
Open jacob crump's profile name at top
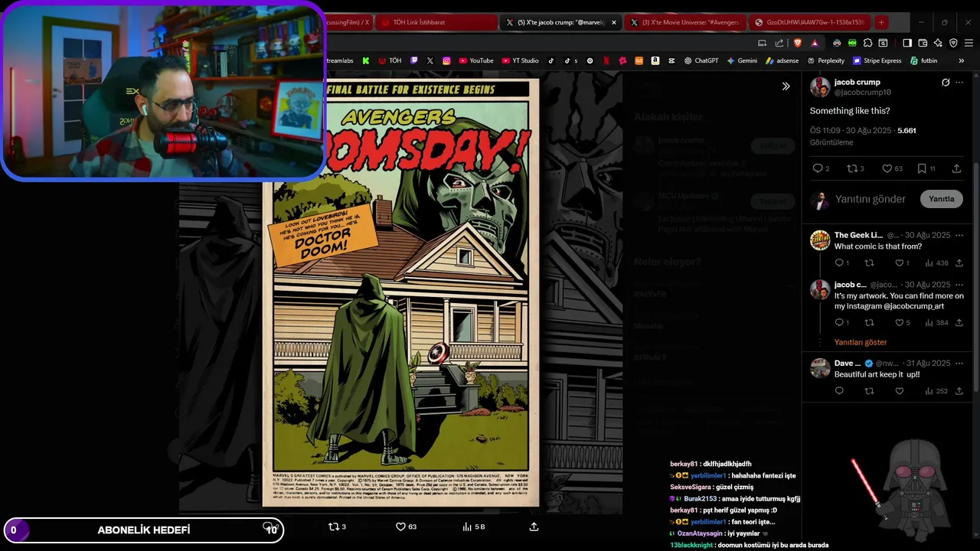click(857, 82)
